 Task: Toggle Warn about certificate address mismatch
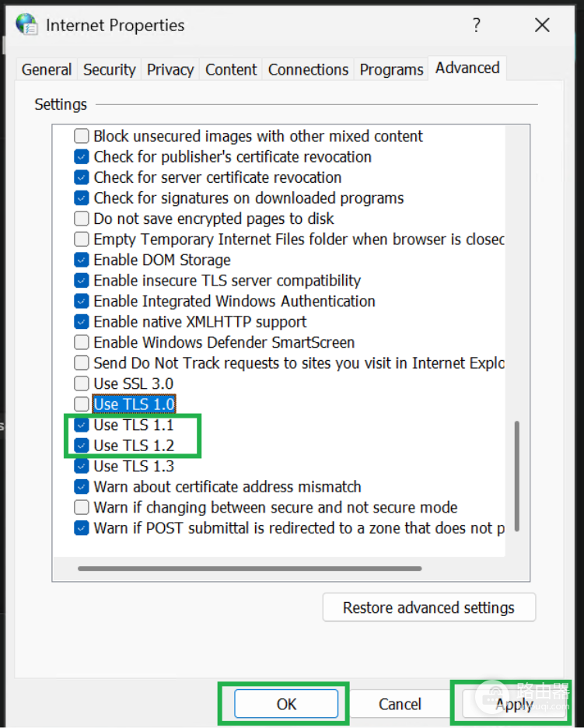(x=81, y=487)
